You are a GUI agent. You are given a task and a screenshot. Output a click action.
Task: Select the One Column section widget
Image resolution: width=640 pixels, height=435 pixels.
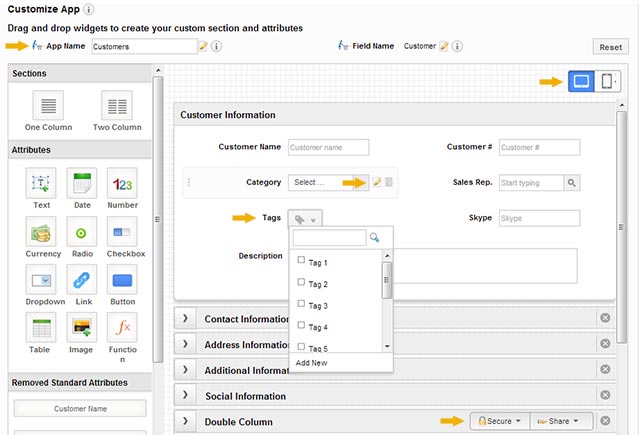47,105
